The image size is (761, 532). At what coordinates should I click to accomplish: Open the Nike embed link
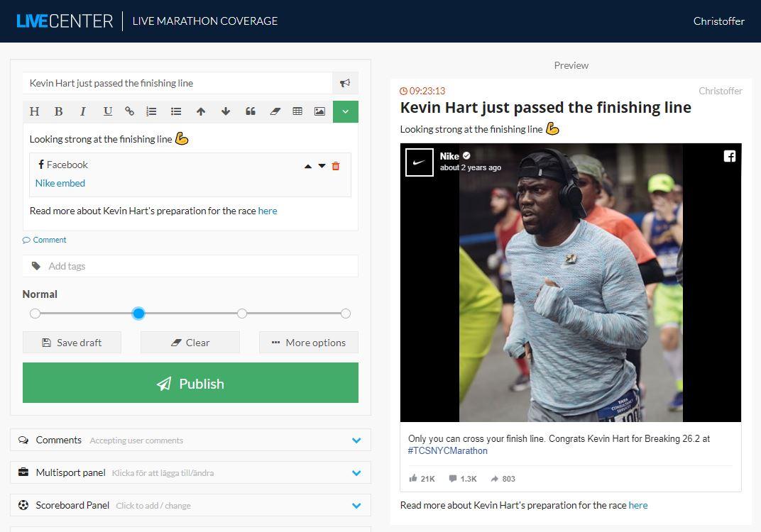(x=60, y=183)
